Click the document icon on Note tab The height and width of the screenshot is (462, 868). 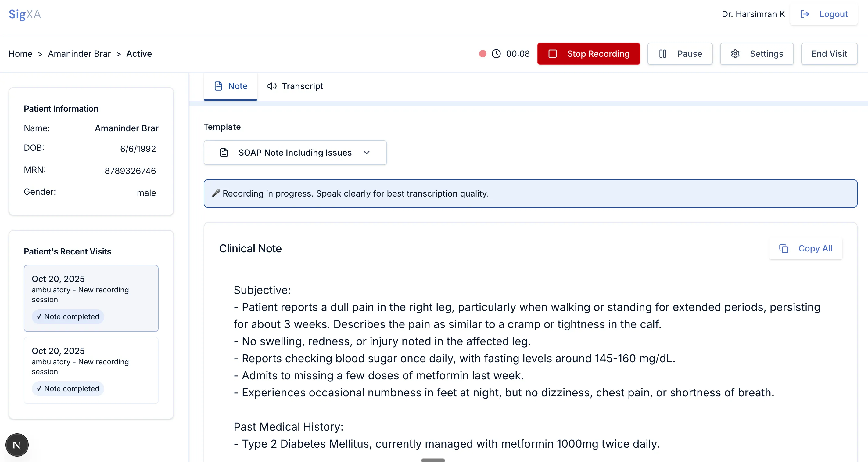[218, 86]
